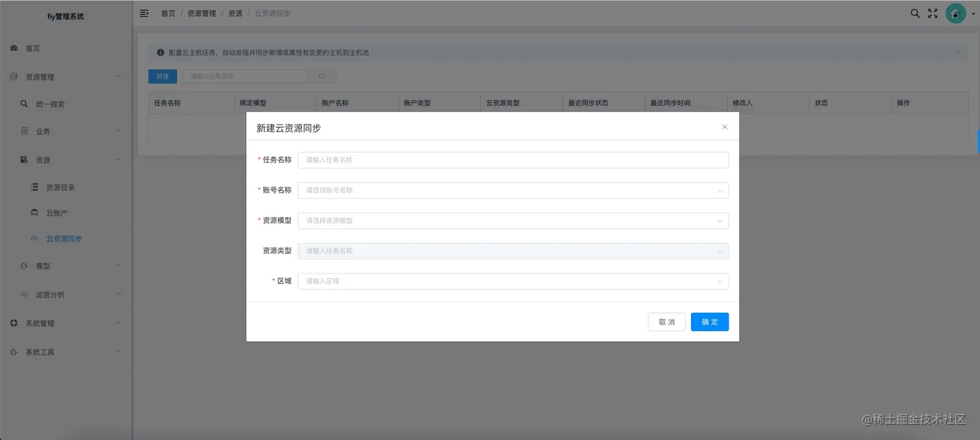
Task: Open the disabled 资源类型 dropdown
Action: (x=513, y=251)
